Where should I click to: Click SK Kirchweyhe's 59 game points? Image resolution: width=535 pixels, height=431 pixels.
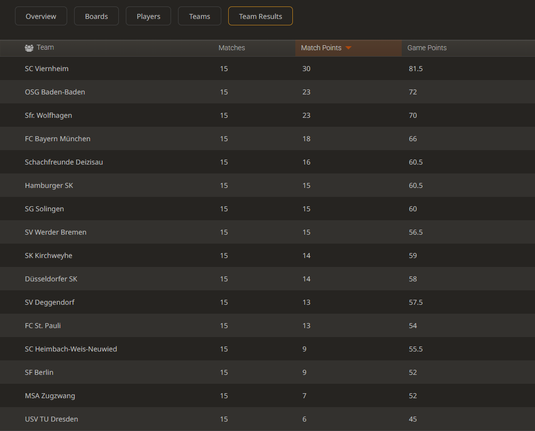pyautogui.click(x=413, y=256)
